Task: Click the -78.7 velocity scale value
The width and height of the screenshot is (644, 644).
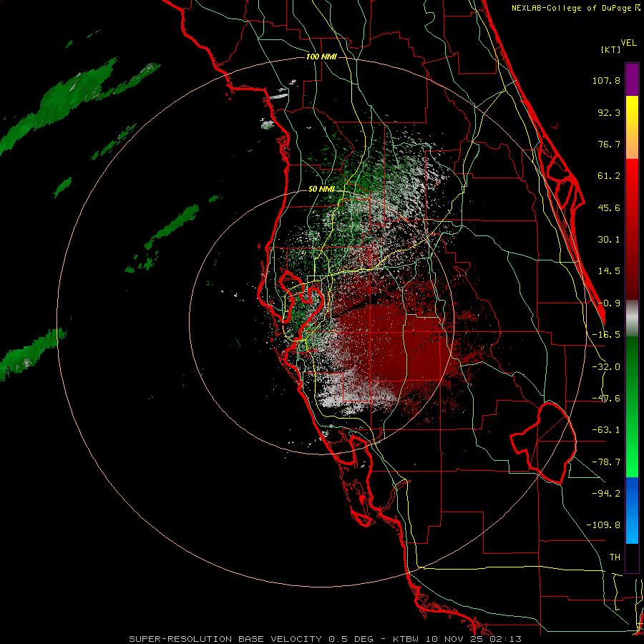Action: pyautogui.click(x=606, y=462)
